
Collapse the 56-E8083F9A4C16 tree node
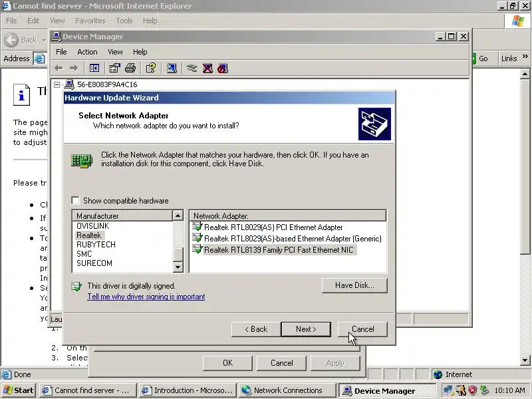57,84
